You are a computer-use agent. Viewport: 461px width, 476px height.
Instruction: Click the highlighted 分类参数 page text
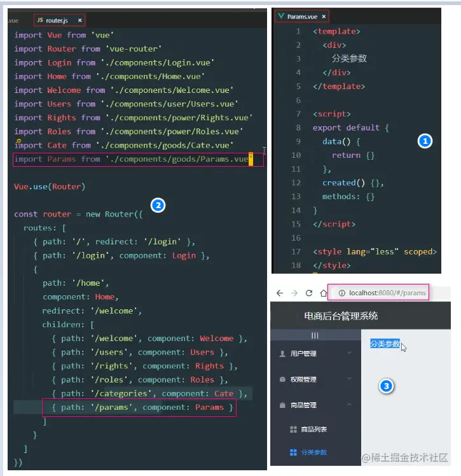pos(385,344)
